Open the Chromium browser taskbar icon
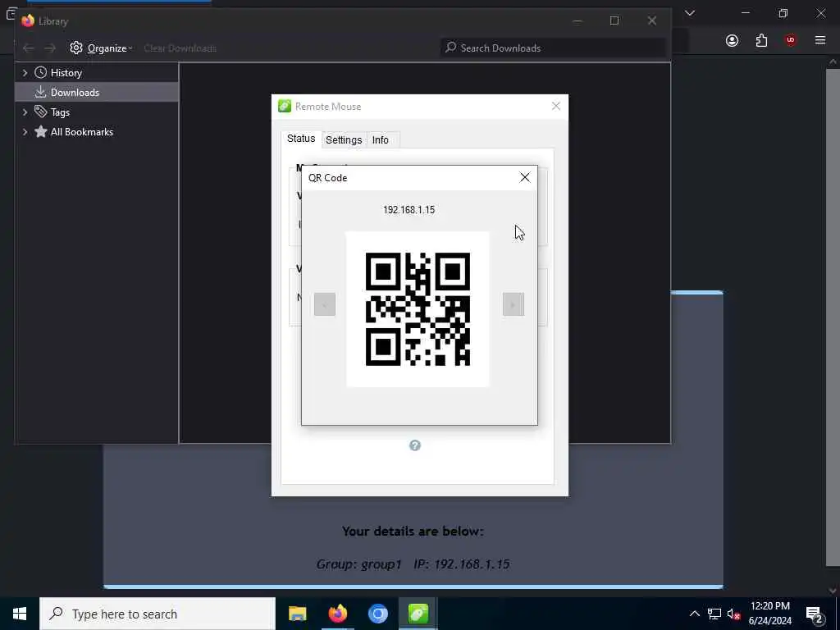This screenshot has width=840, height=630. click(377, 614)
